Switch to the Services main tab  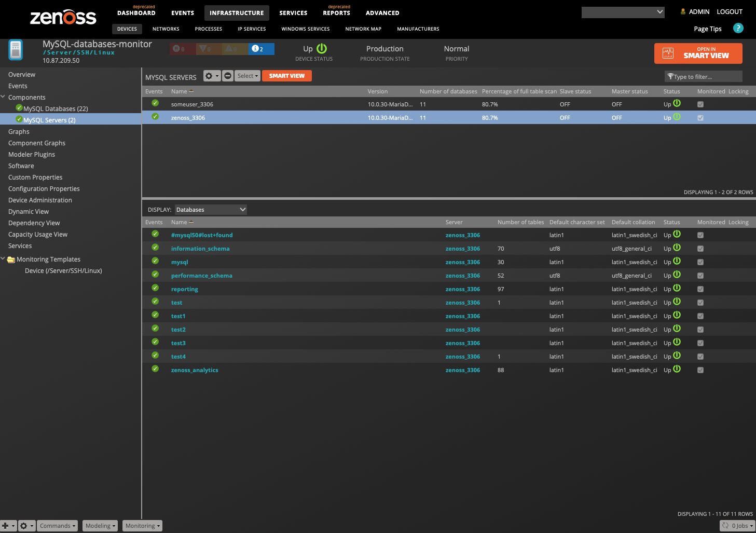coord(293,13)
